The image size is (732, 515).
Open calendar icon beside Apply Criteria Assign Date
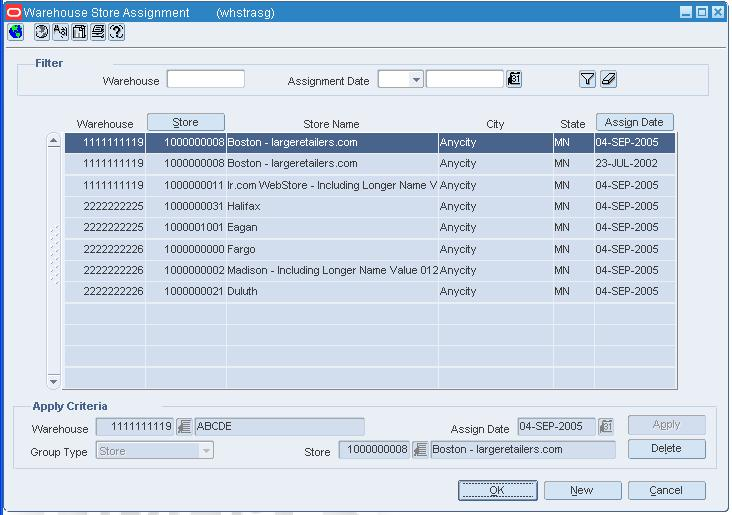point(605,427)
